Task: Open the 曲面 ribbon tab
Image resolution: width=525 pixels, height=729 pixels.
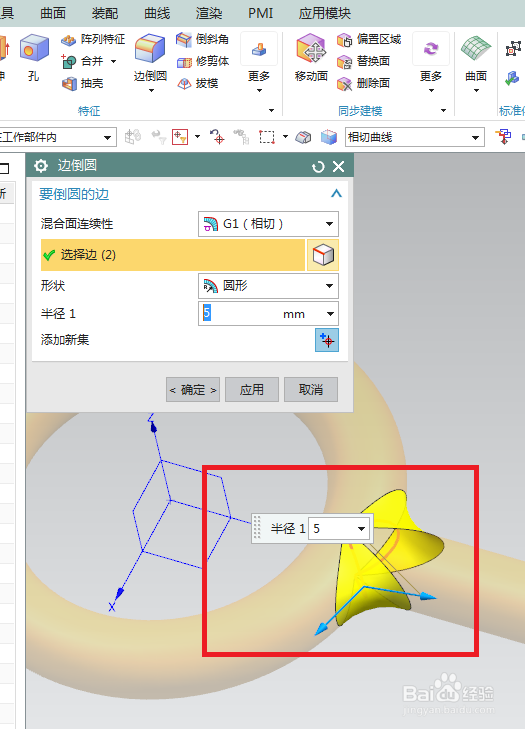Action: [x=53, y=13]
